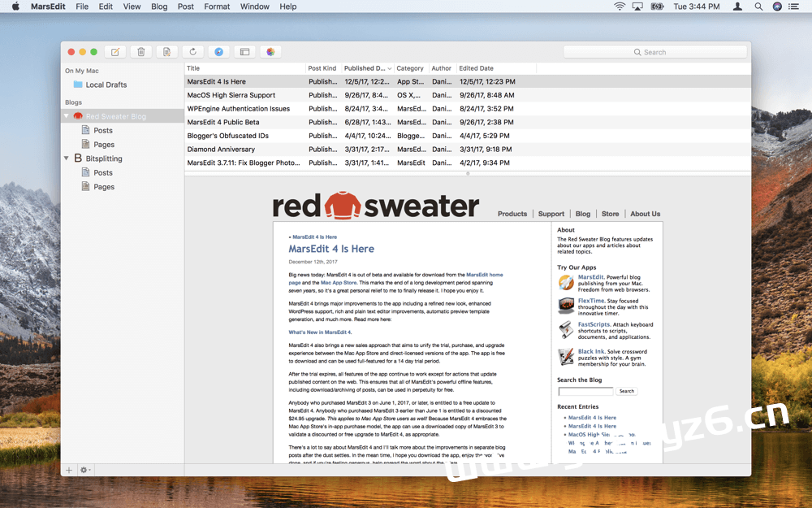Open post in browser via Safari compass icon

[218, 51]
